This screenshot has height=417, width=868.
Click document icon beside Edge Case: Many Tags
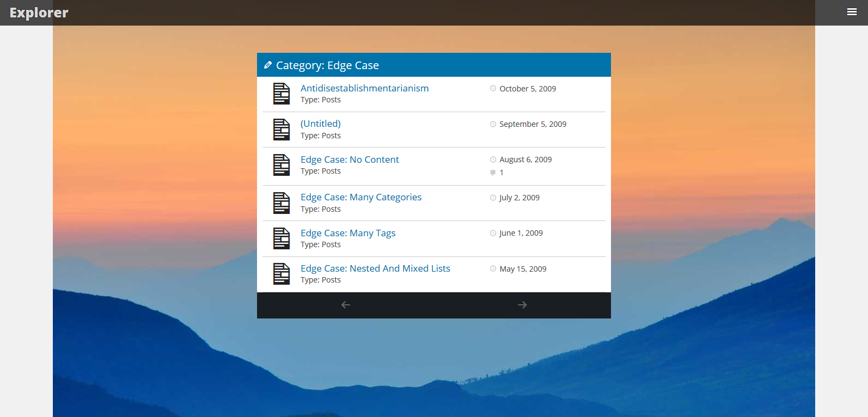(x=281, y=238)
